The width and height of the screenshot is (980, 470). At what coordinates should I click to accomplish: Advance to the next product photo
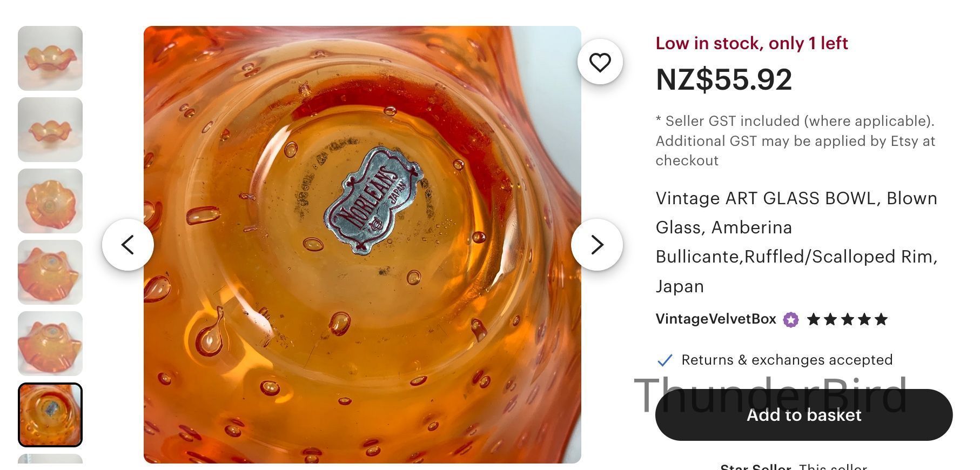596,245
